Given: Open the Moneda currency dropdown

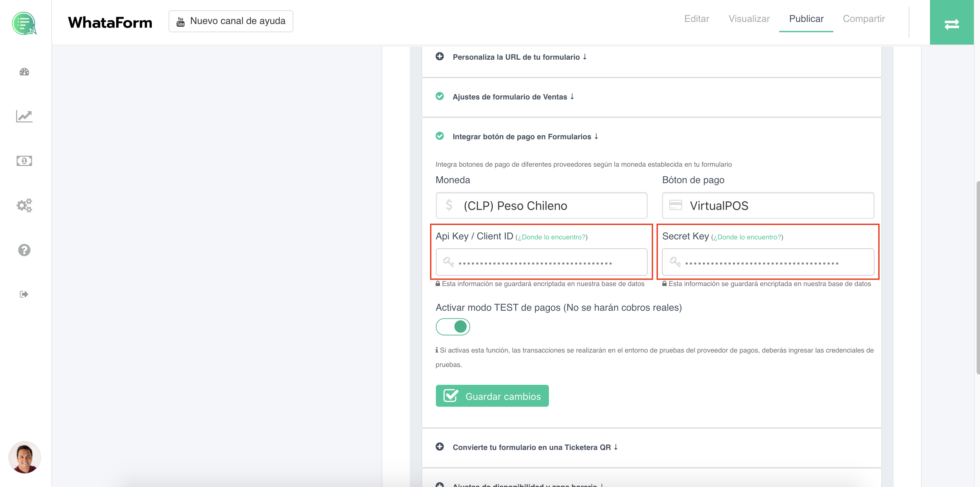Looking at the screenshot, I should pyautogui.click(x=541, y=205).
